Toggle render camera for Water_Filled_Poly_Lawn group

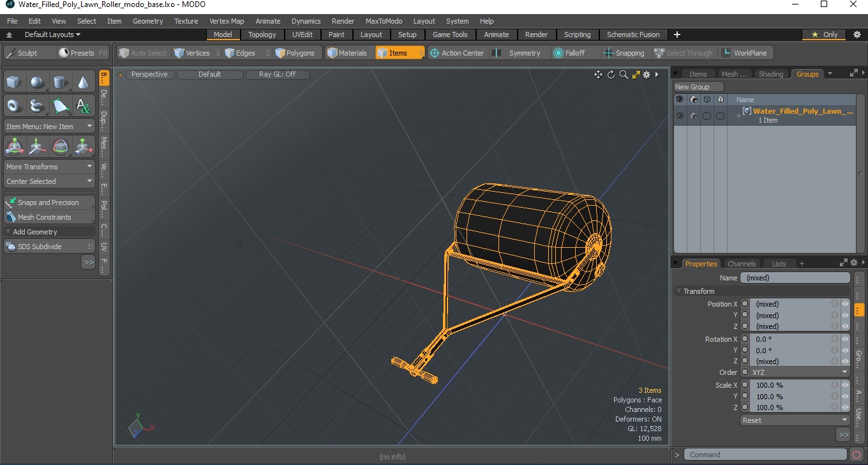click(x=693, y=116)
